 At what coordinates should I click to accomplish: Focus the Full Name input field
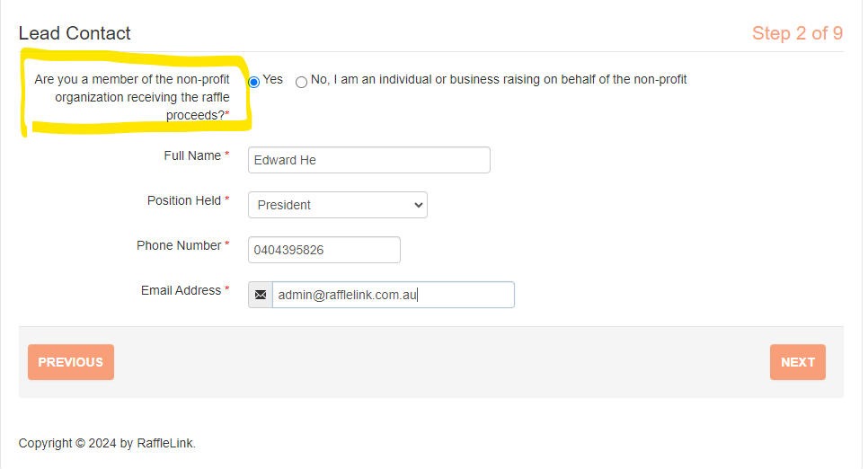tap(368, 160)
